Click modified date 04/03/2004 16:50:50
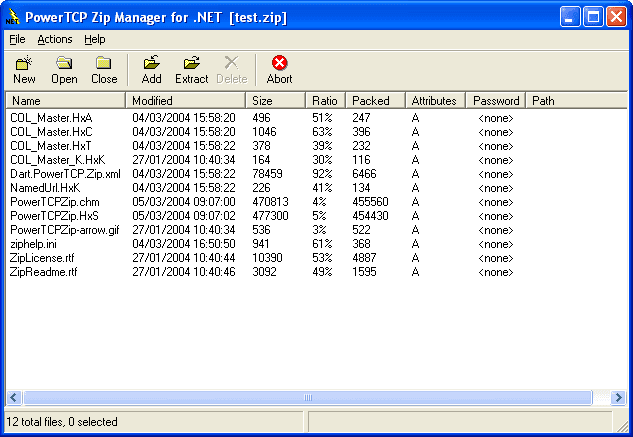Image resolution: width=633 pixels, height=437 pixels. [184, 244]
